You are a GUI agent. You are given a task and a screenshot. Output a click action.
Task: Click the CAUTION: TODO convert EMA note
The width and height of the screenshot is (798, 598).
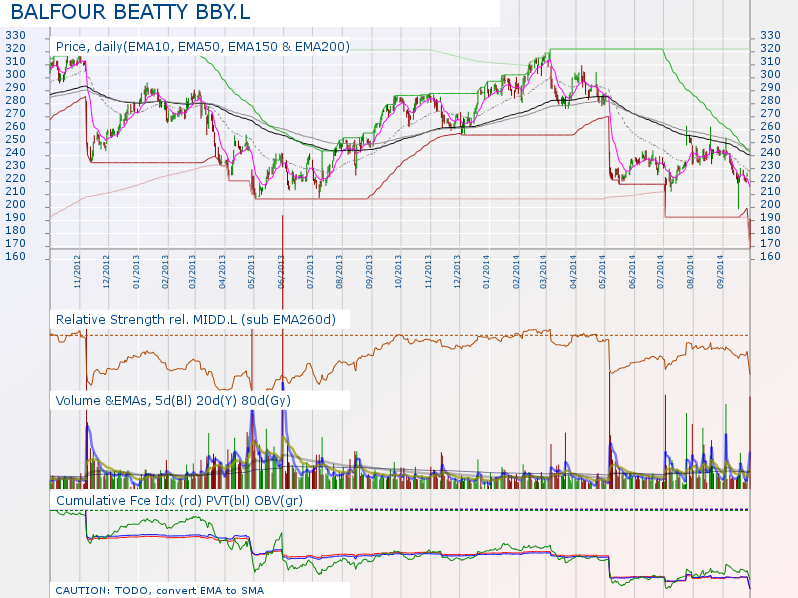pyautogui.click(x=160, y=590)
